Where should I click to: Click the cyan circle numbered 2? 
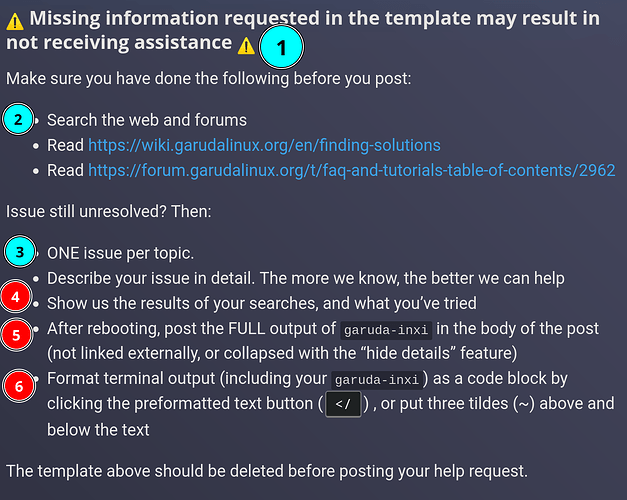(x=18, y=119)
